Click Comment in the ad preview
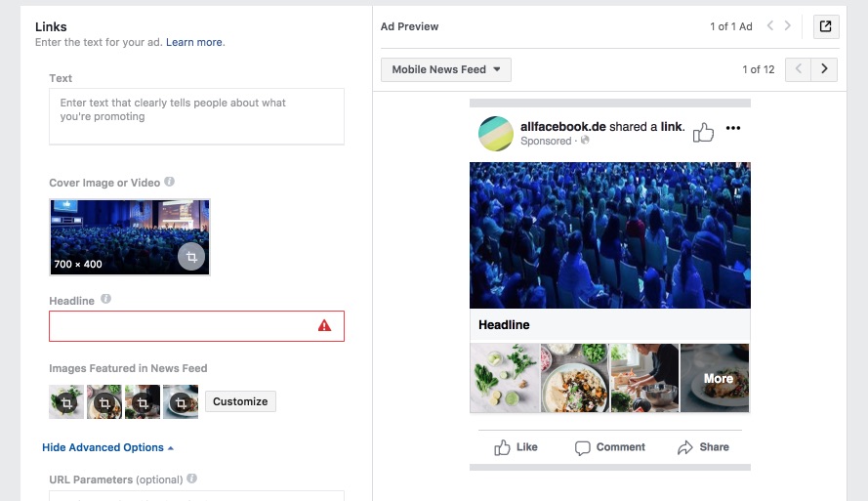The width and height of the screenshot is (868, 501). point(609,447)
